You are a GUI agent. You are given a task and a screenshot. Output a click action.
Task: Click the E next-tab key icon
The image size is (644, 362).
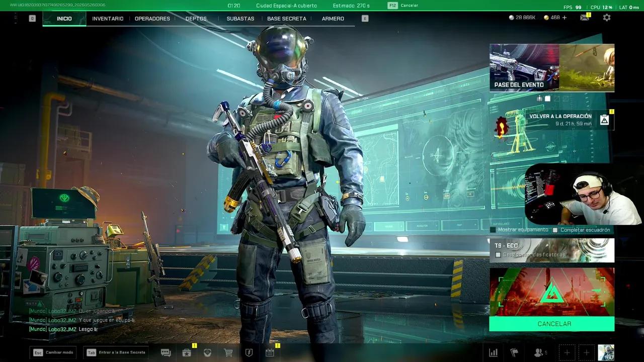coord(365,19)
